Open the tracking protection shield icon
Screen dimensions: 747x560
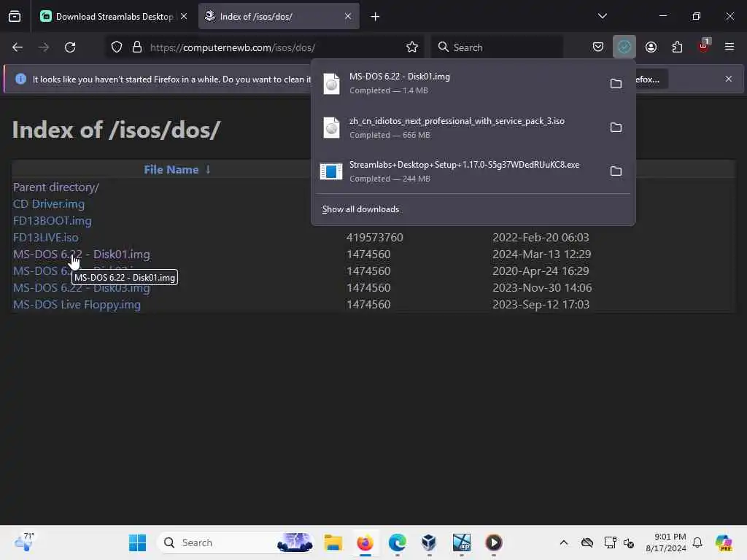click(117, 47)
